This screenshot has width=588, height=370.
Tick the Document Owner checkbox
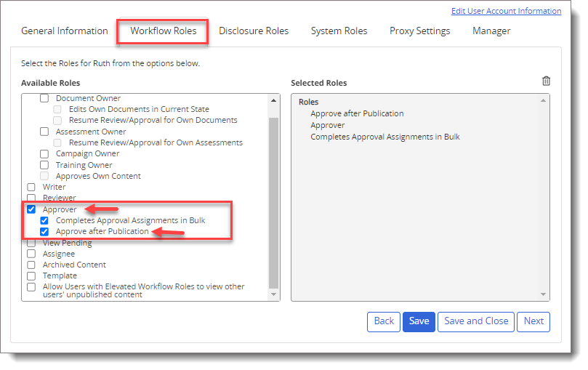coord(44,98)
